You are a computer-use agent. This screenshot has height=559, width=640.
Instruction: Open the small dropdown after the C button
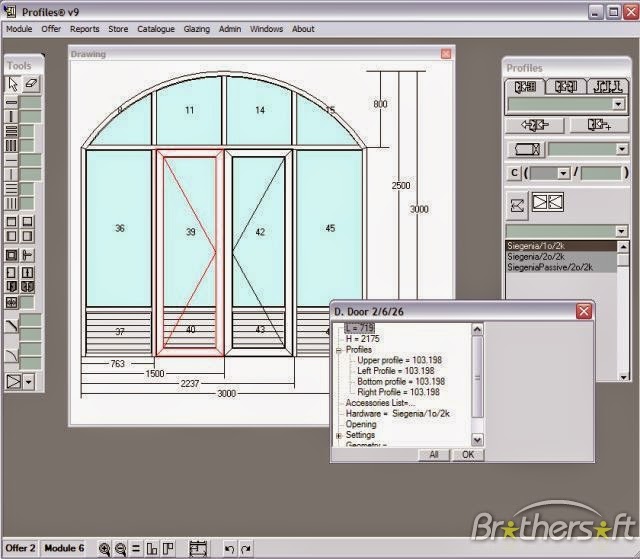pos(563,173)
